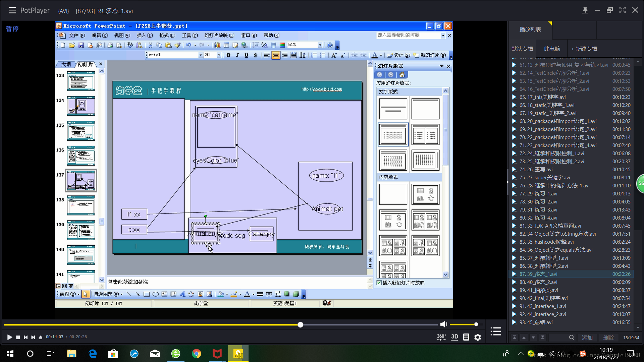Toggle numbered list in PowerPoint toolbar
The image size is (644, 362).
(x=314, y=55)
